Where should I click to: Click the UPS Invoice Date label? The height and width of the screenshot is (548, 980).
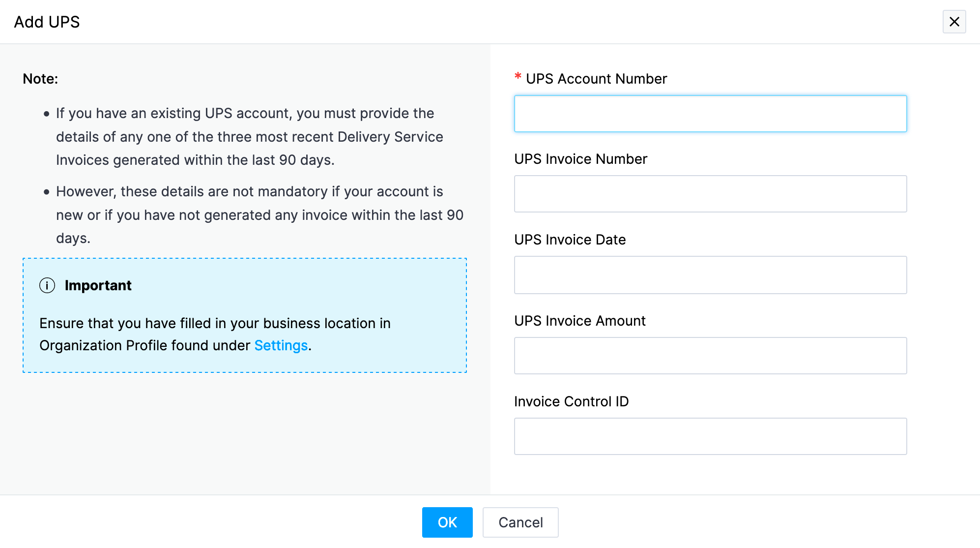point(570,240)
